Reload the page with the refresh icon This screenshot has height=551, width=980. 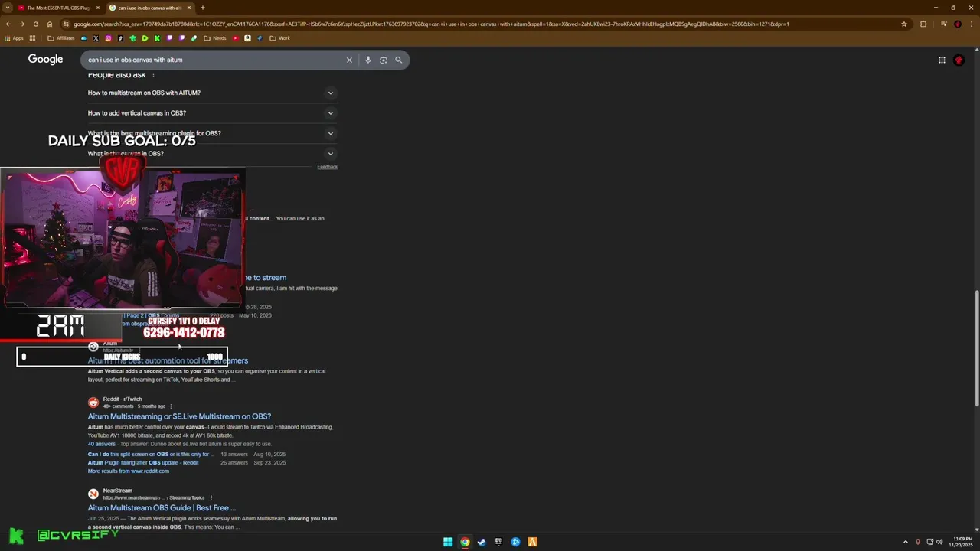pyautogui.click(x=35, y=24)
